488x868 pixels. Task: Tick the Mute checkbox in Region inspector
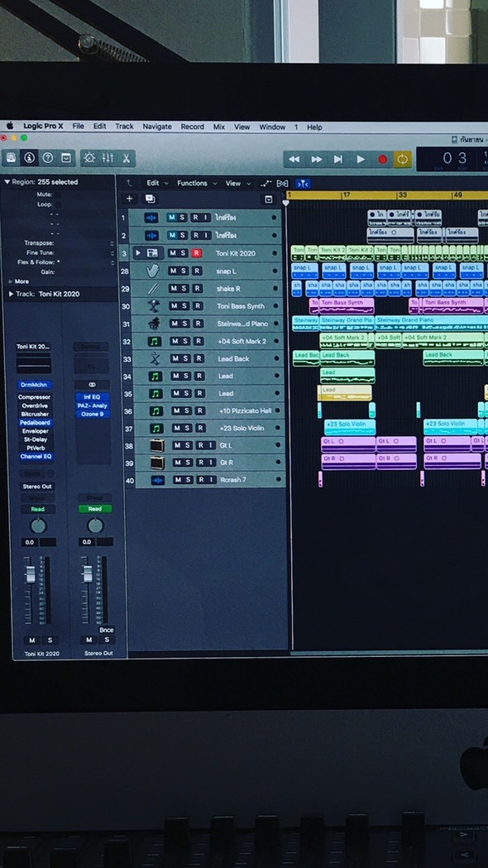click(x=58, y=194)
